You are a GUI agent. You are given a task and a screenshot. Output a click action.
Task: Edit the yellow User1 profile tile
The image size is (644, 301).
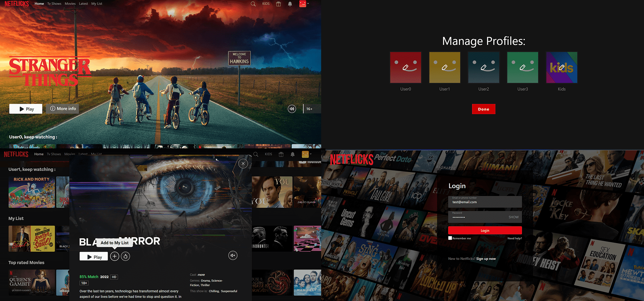coord(445,67)
